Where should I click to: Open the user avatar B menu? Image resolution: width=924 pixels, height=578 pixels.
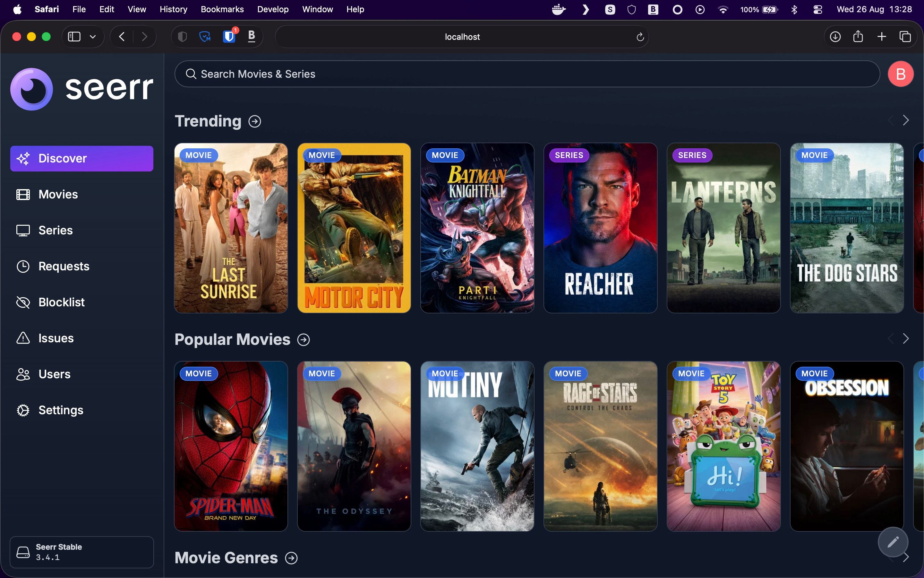click(900, 74)
